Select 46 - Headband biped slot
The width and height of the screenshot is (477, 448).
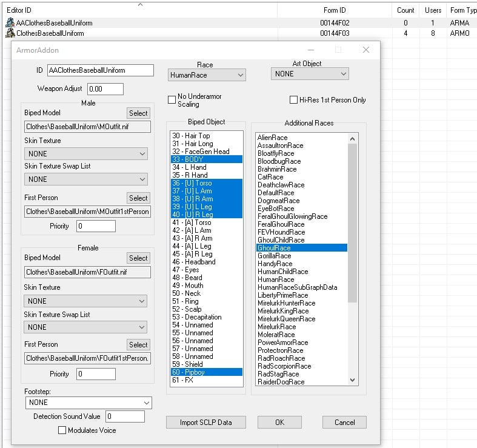(207, 262)
